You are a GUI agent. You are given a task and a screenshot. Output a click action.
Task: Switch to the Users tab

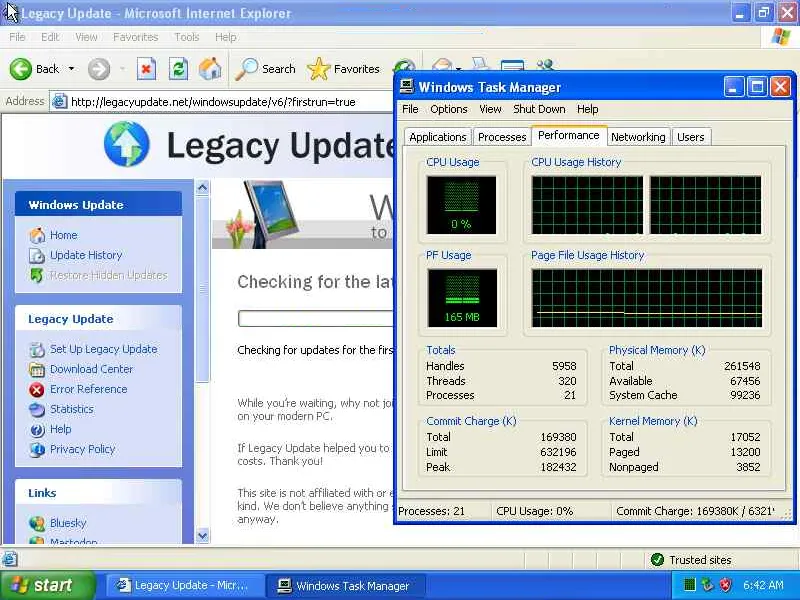(x=691, y=137)
